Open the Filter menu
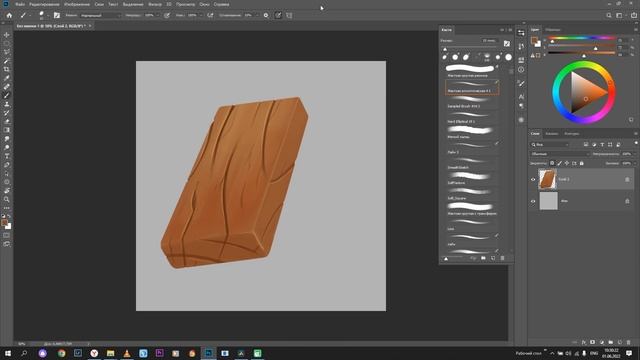 [x=155, y=4]
